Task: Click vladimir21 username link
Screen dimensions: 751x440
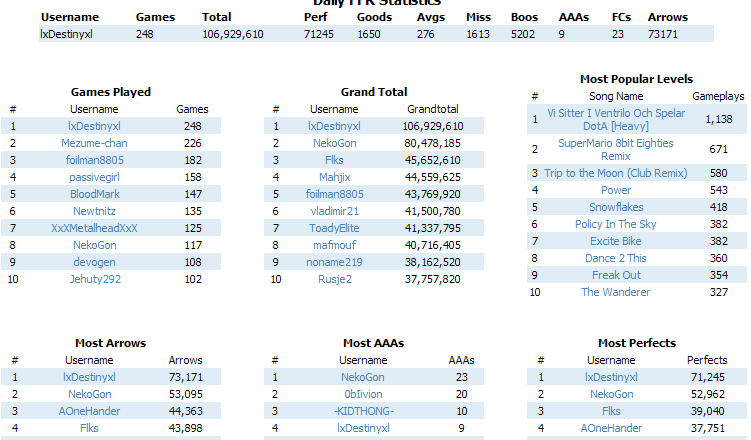Action: coord(334,211)
